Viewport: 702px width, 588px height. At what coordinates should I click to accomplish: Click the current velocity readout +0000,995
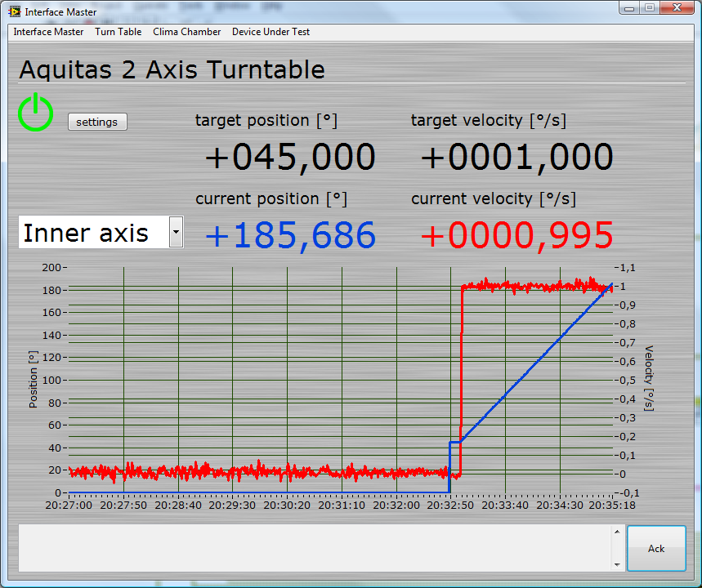[516, 235]
